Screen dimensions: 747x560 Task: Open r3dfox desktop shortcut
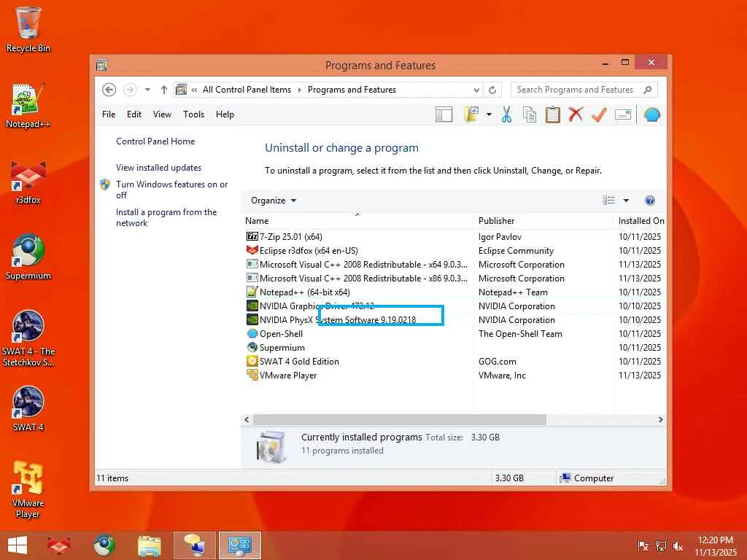(28, 182)
